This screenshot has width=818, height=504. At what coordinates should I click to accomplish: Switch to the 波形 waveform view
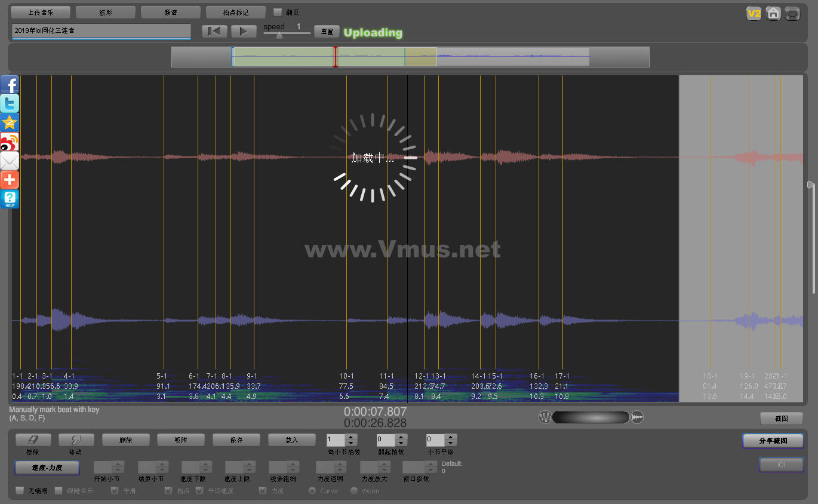106,13
